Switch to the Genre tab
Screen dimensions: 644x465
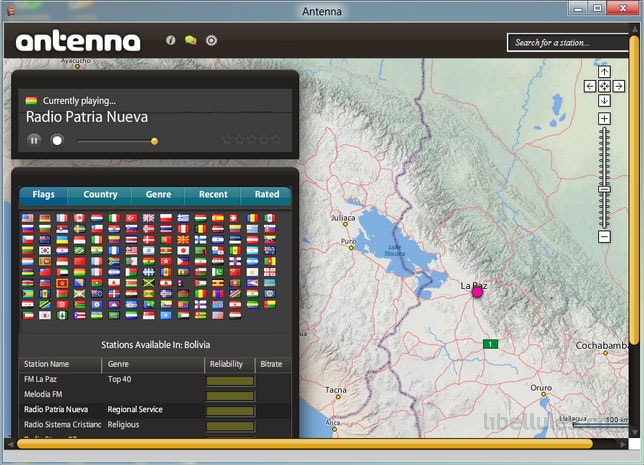click(x=158, y=195)
